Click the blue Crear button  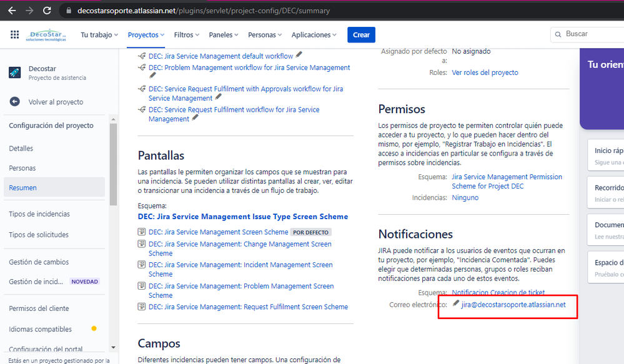click(x=362, y=34)
